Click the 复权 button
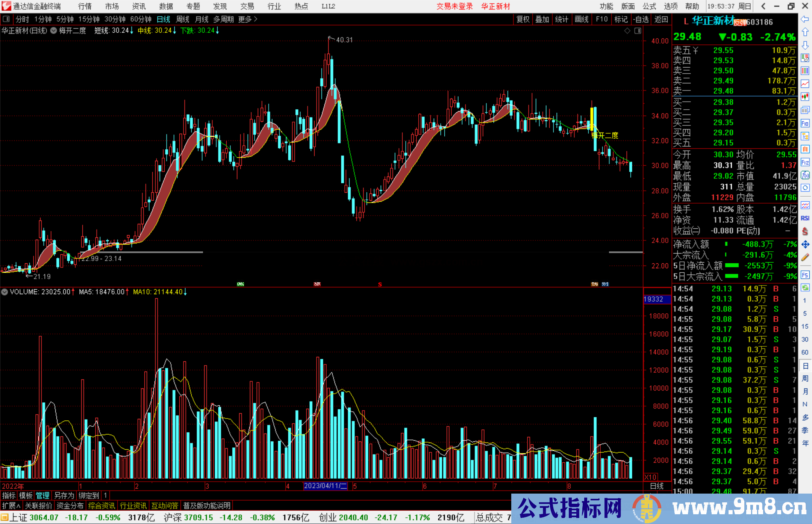 pyautogui.click(x=523, y=19)
